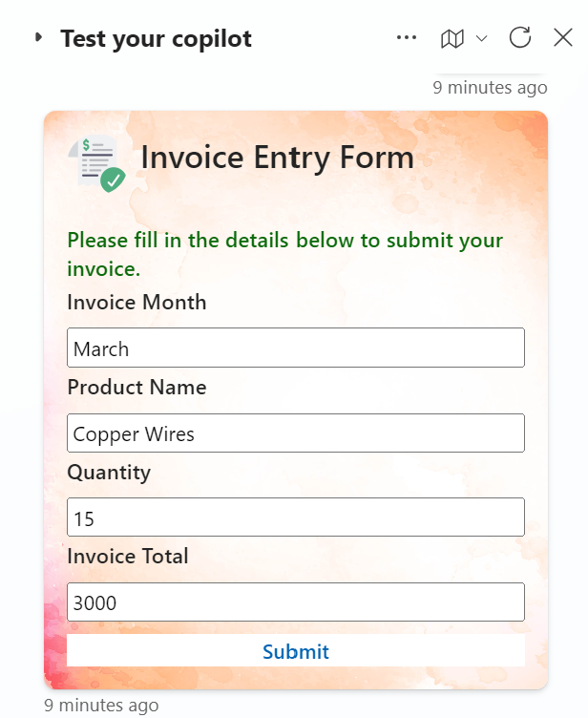Image resolution: width=588 pixels, height=718 pixels.
Task: Close the Test your copilot pane
Action: [563, 38]
